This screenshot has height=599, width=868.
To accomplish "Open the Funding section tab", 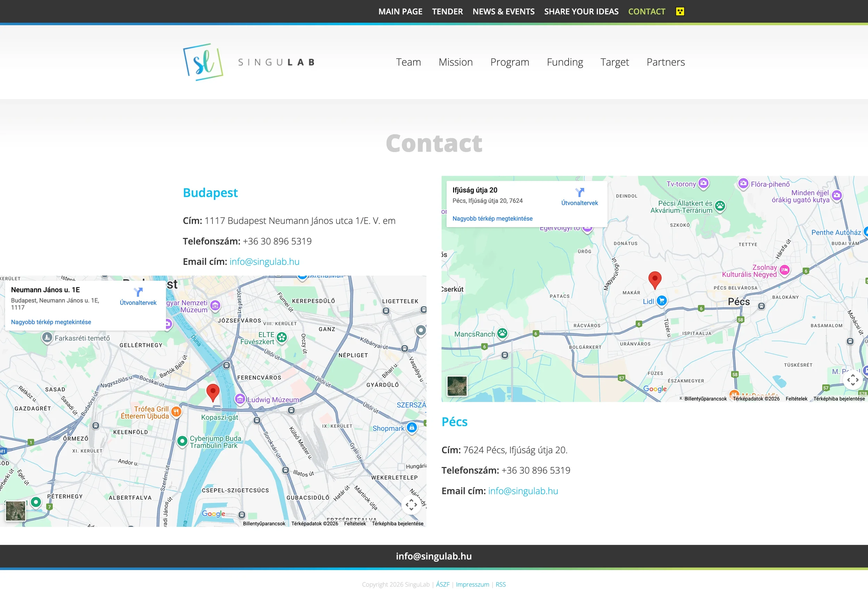I will point(565,62).
